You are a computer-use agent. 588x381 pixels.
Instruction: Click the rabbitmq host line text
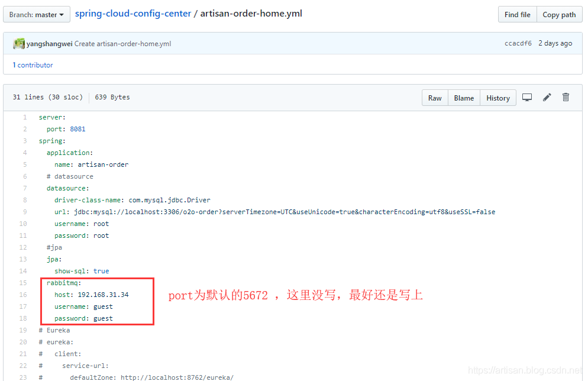coord(91,295)
